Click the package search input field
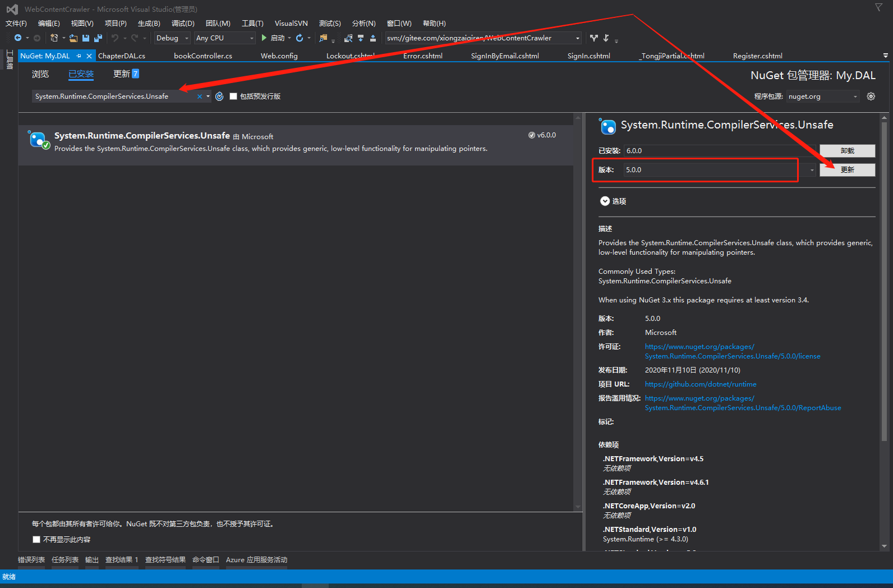 click(114, 97)
